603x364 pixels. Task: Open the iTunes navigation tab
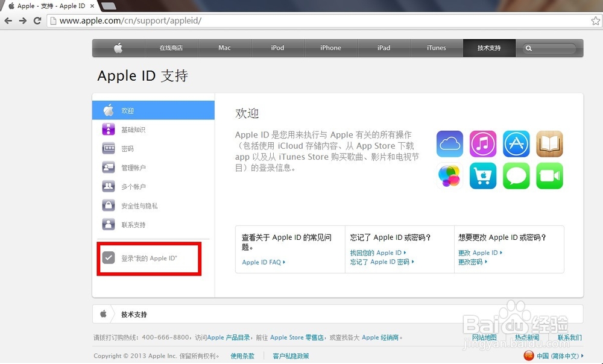[x=437, y=48]
